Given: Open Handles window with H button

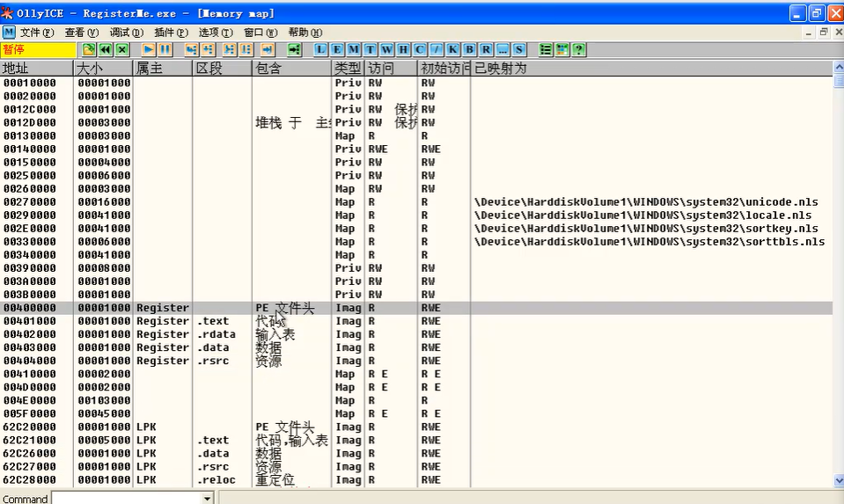Looking at the screenshot, I should tap(403, 50).
